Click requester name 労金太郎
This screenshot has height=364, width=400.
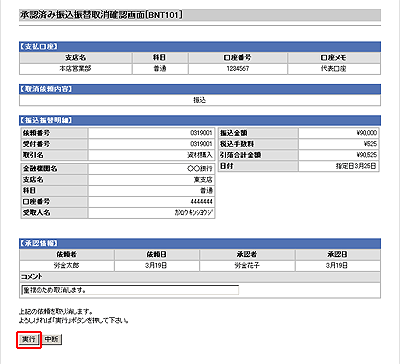[x=67, y=266]
